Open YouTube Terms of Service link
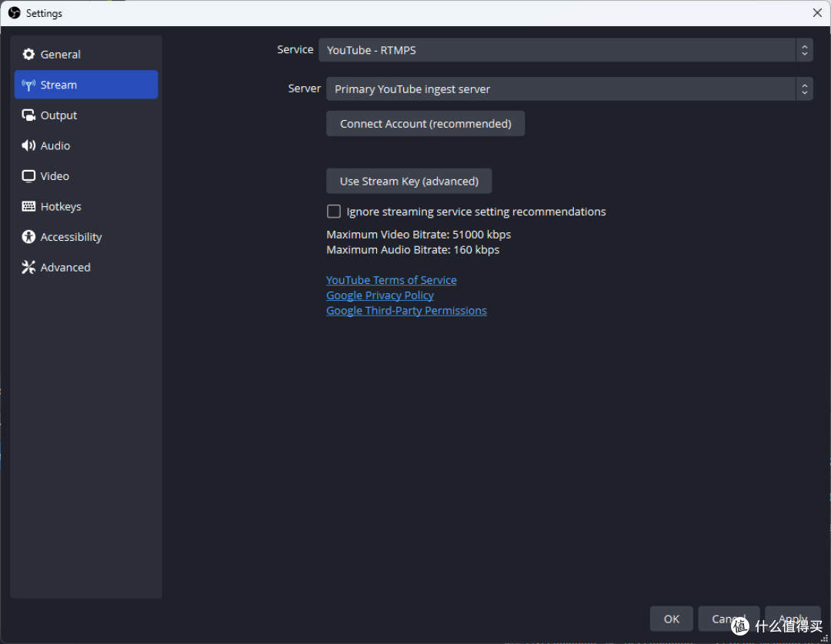This screenshot has width=831, height=644. (391, 280)
